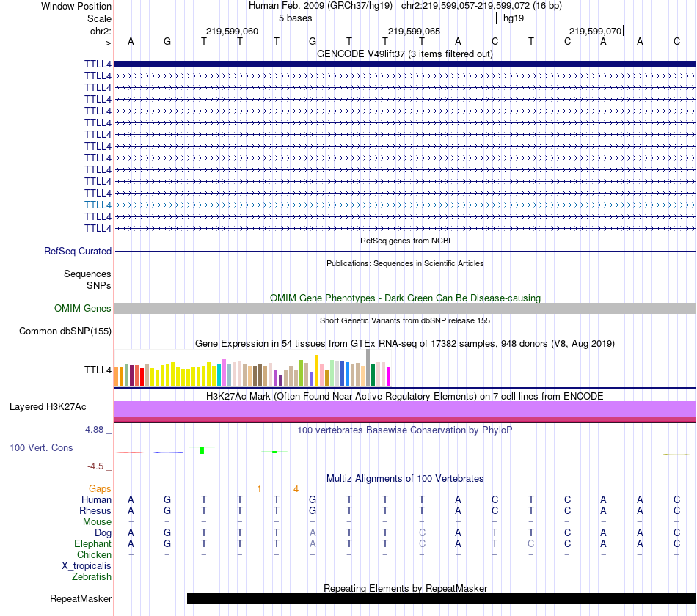The width and height of the screenshot is (697, 616).
Task: Open H3K27Ac Mark ENCODE track title
Action: [405, 396]
